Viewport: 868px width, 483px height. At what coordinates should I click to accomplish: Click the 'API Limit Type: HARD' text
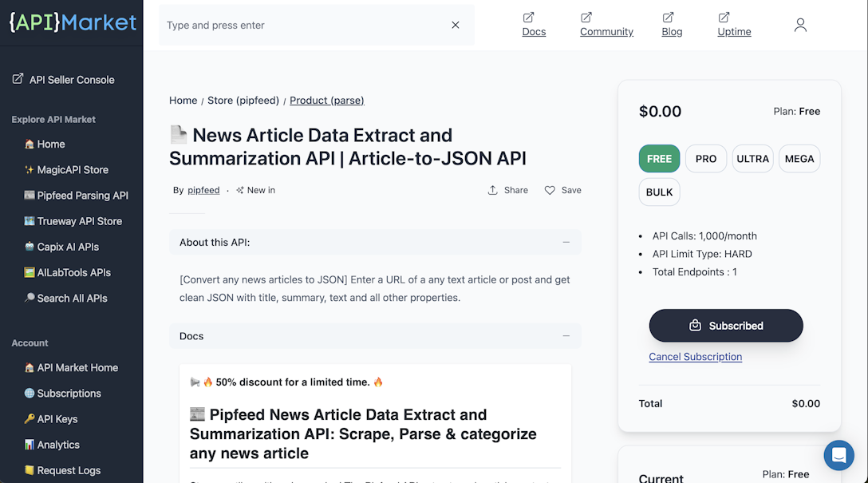[702, 254]
